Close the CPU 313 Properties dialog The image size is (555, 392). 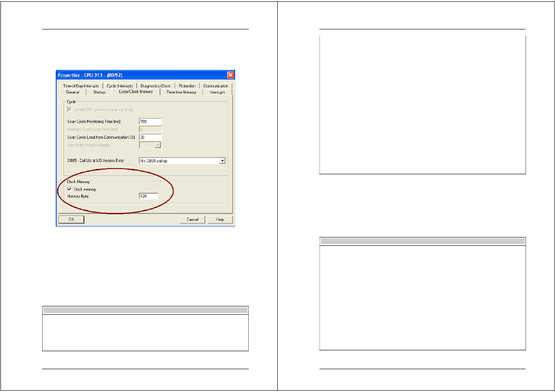(230, 75)
